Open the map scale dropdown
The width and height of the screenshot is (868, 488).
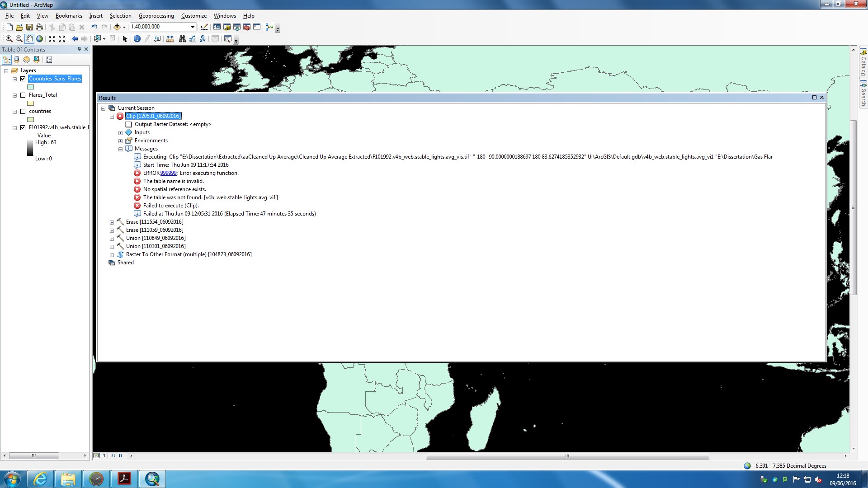pos(193,27)
